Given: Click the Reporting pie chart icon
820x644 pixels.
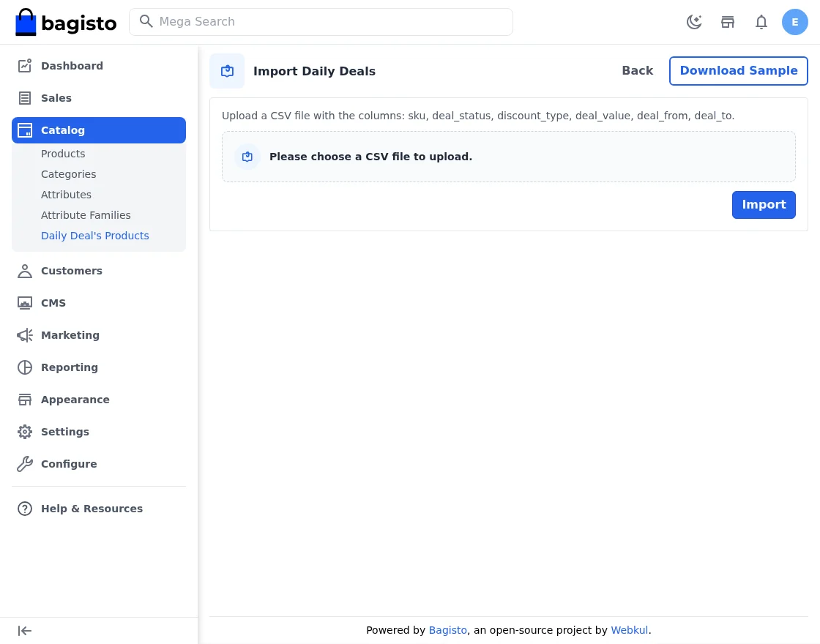Looking at the screenshot, I should pos(25,367).
